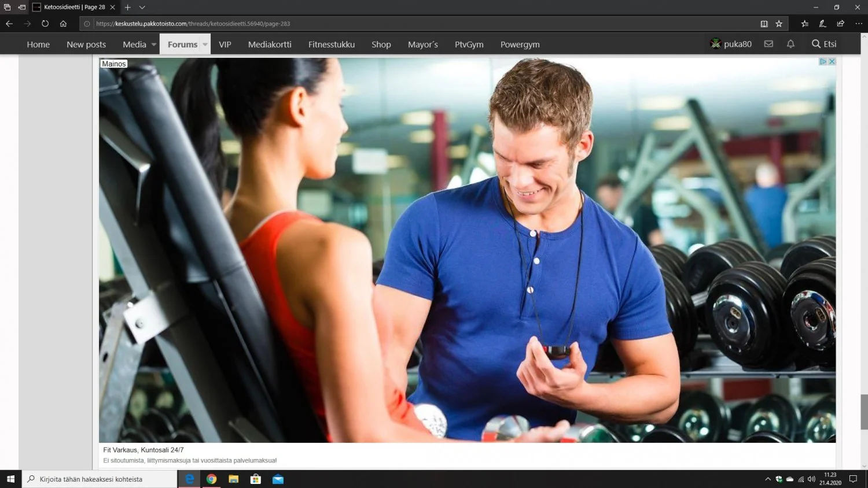
Task: Open the puka80 user account link
Action: (731, 44)
